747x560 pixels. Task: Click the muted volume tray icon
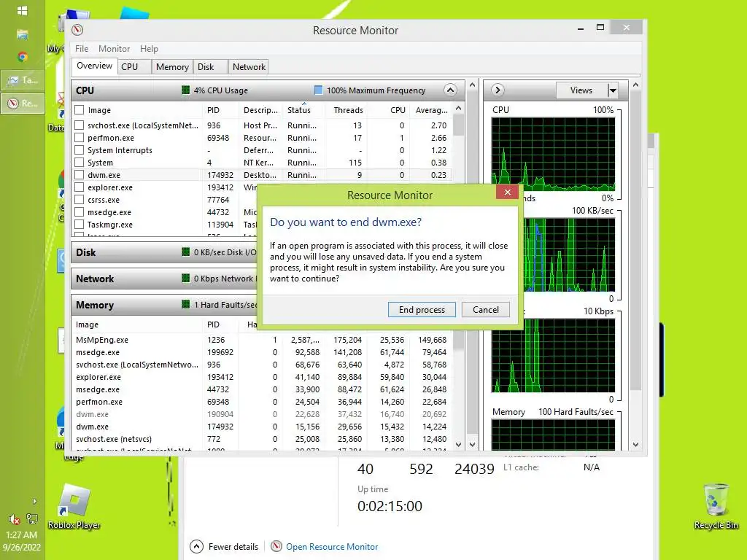[x=15, y=519]
